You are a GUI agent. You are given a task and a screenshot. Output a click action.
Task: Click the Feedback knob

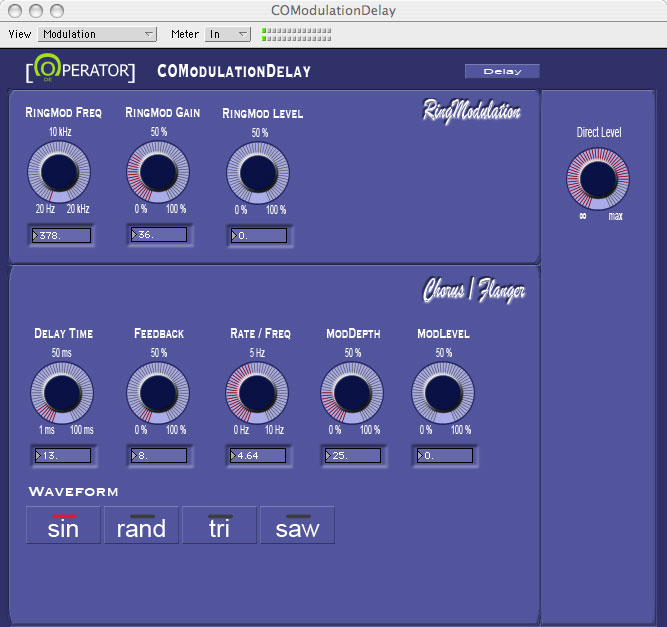click(x=158, y=393)
